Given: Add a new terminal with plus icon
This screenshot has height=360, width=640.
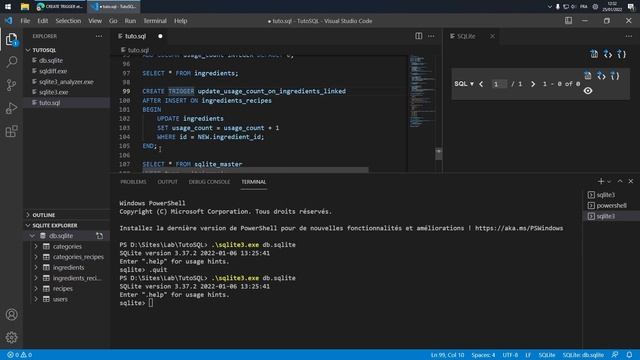Looking at the screenshot, I should point(600,181).
